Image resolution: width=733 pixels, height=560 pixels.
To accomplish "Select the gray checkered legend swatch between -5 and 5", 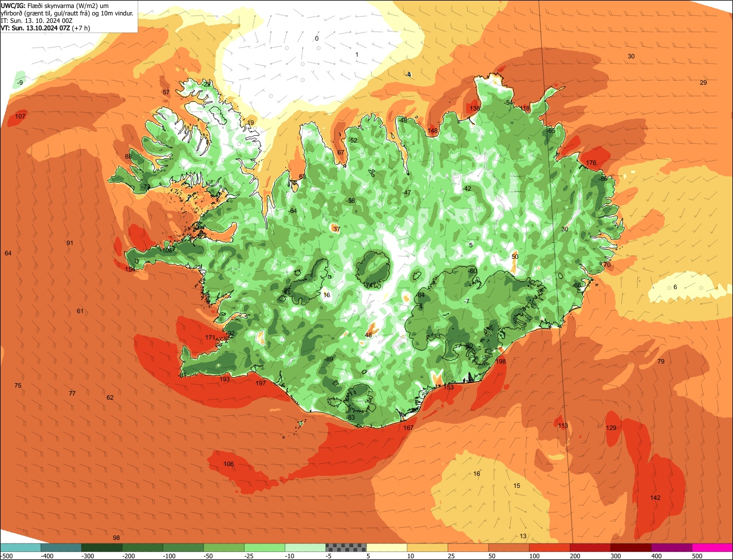I will [346, 547].
